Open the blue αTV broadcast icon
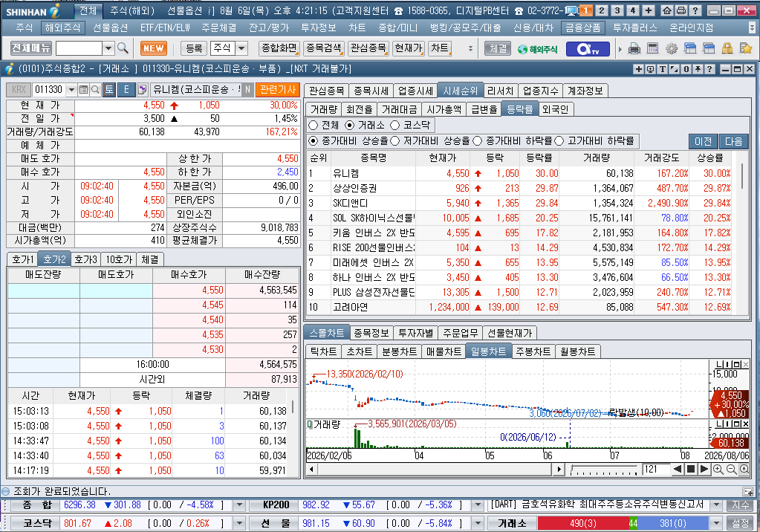Image resolution: width=760 pixels, height=532 pixels. 588,49
